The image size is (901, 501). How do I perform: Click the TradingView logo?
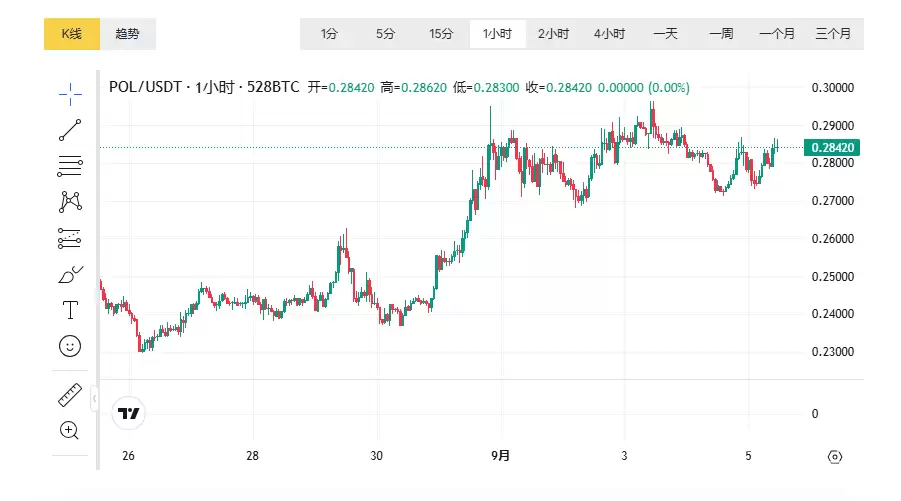(x=129, y=412)
